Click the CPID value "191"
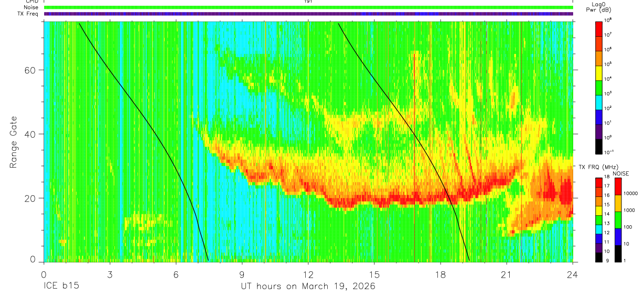Viewport: 644px width, 297px height. pos(308,2)
